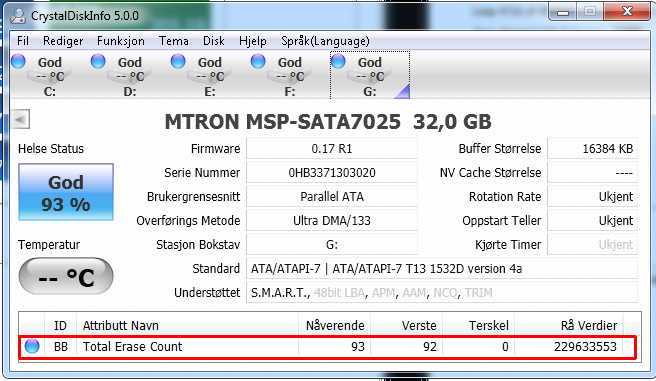Select the Total Erase Count attribute row
656x381 pixels.
tap(328, 346)
